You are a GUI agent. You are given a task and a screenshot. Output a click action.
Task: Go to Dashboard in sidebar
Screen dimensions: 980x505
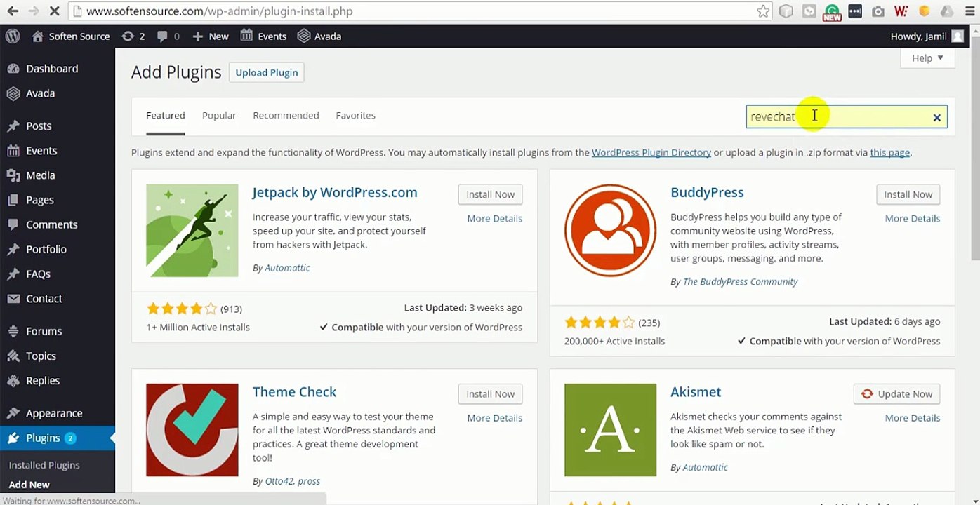tap(52, 69)
